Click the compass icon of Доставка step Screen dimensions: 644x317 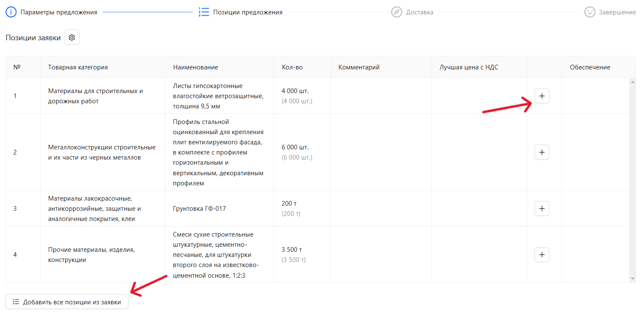[396, 12]
